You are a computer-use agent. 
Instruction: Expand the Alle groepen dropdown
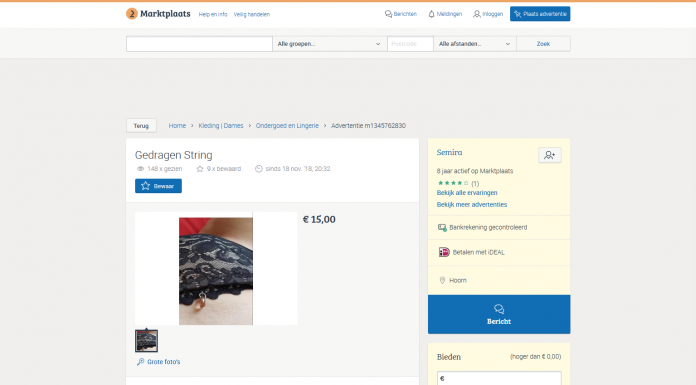(329, 44)
